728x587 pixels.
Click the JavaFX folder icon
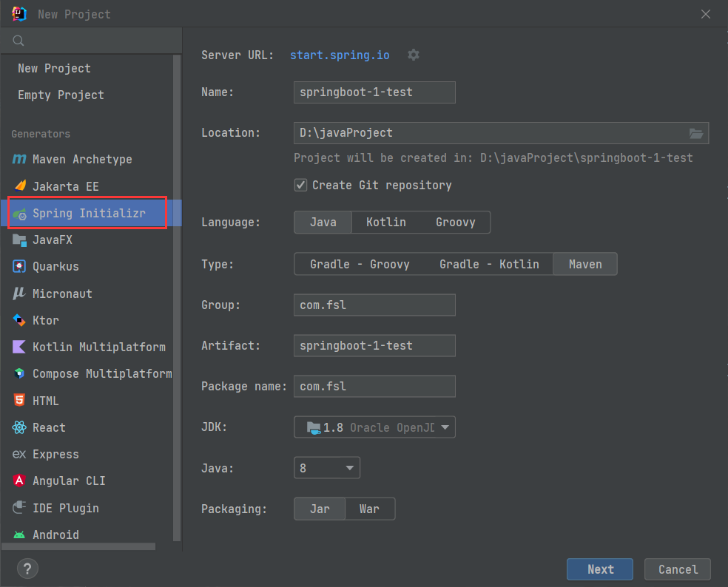pos(19,240)
